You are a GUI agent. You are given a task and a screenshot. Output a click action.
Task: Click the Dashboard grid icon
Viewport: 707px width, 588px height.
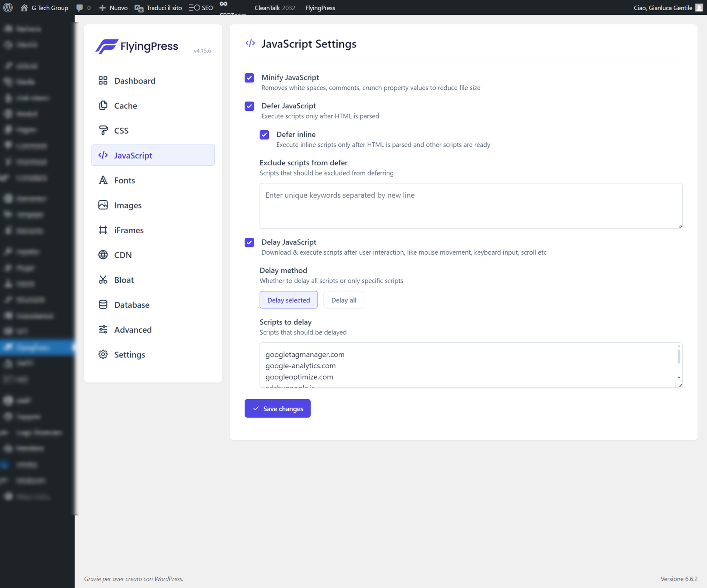pos(103,81)
